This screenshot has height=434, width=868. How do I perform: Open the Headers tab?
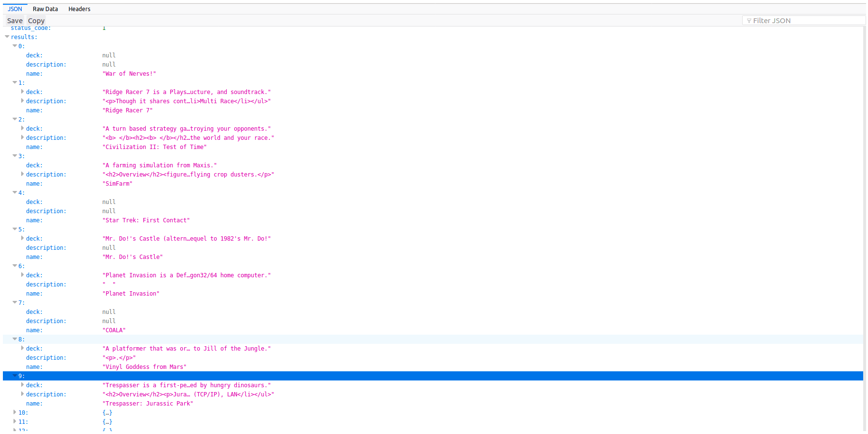point(79,9)
